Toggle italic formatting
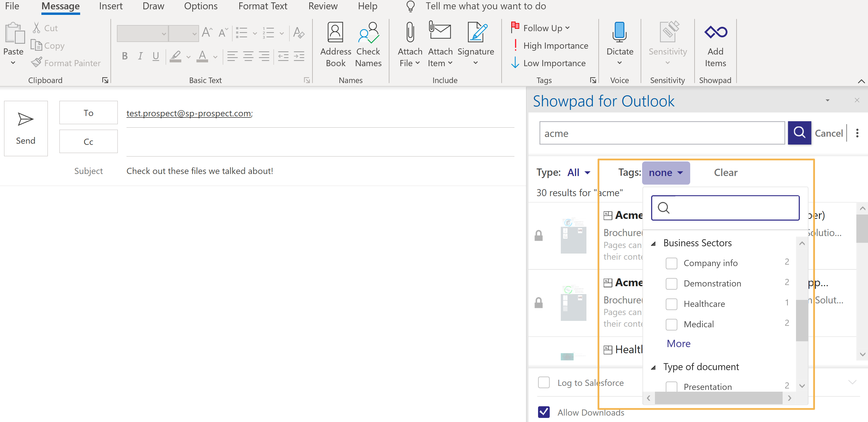This screenshot has height=422, width=868. coord(140,56)
